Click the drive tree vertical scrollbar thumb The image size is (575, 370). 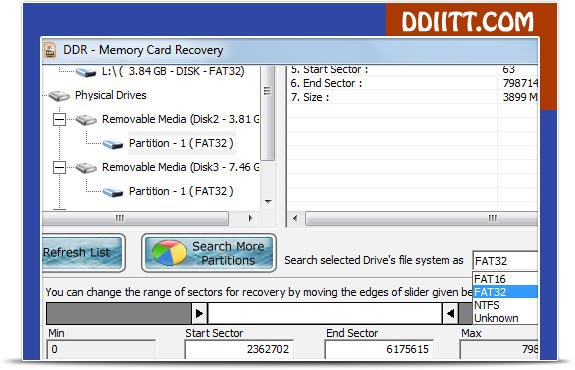click(268, 113)
